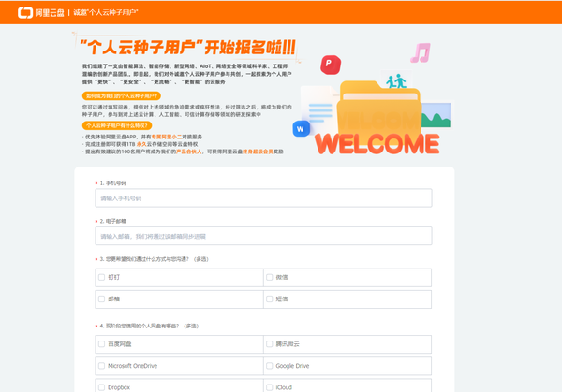Click the orange 如何成为我们的个人云种子用户 badge
This screenshot has height=392, width=562.
coord(122,96)
